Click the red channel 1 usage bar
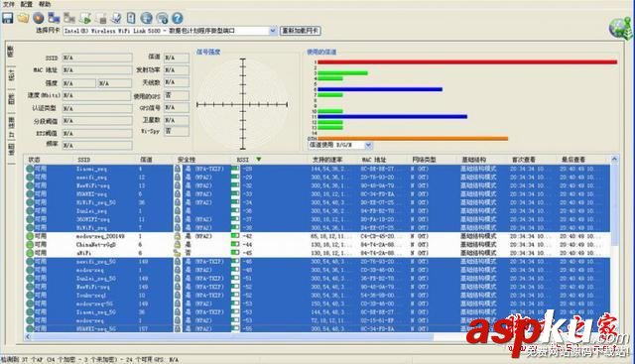 467,62
